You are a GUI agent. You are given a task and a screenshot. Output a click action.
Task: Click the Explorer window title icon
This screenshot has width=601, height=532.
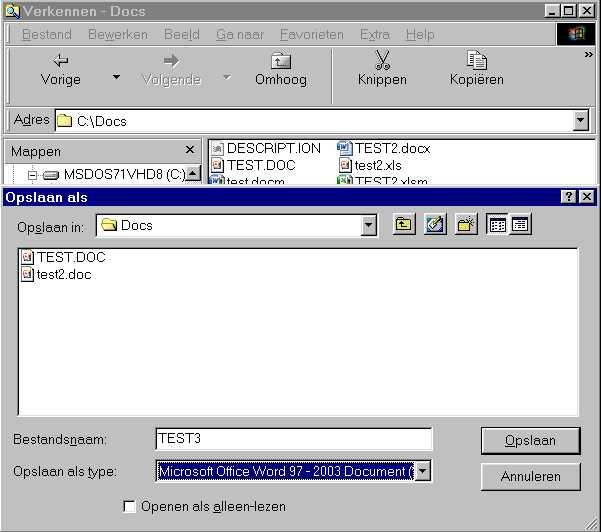coord(12,11)
